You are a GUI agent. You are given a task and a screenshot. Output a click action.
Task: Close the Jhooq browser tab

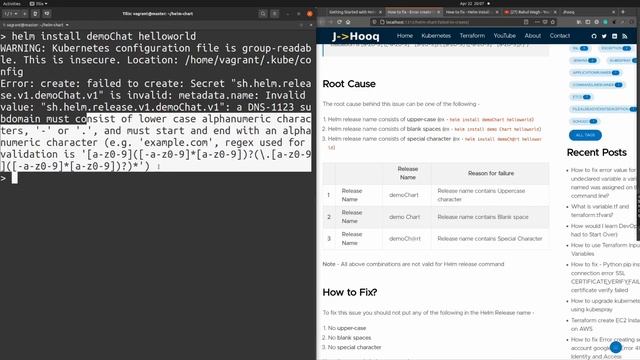(613, 12)
